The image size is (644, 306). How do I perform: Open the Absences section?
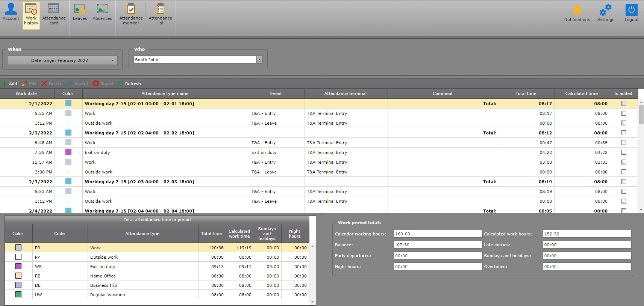102,12
